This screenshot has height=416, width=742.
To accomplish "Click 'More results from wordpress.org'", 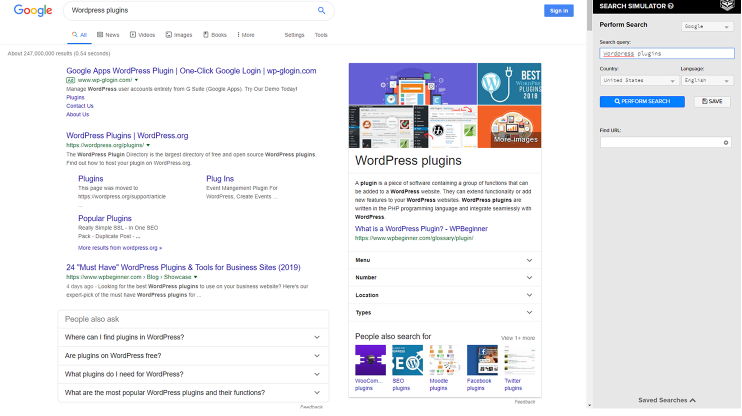I will 120,248.
